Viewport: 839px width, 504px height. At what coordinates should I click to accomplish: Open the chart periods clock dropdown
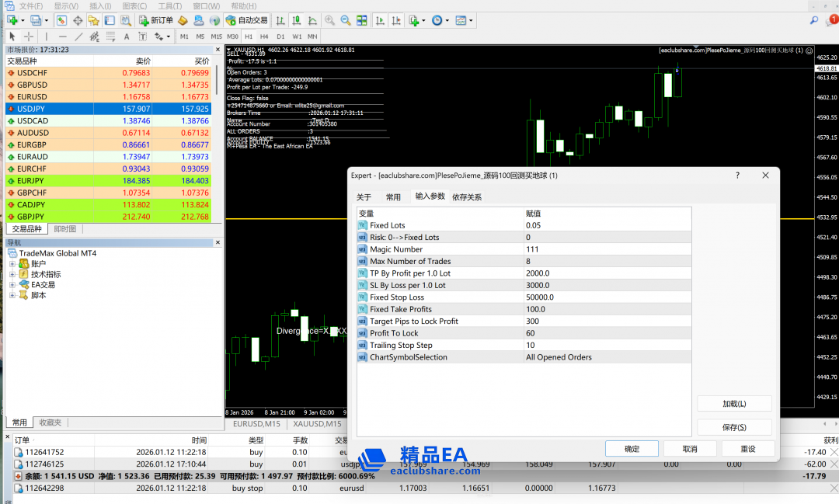pos(440,20)
